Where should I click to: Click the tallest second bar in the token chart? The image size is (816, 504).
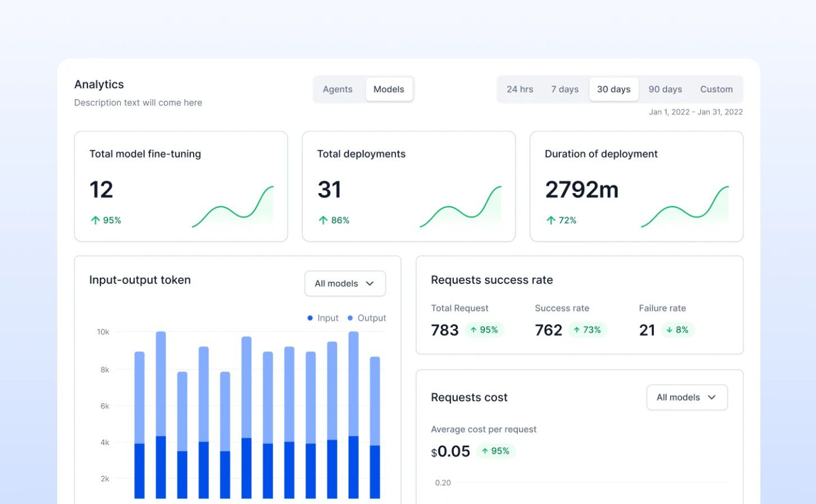click(x=161, y=415)
